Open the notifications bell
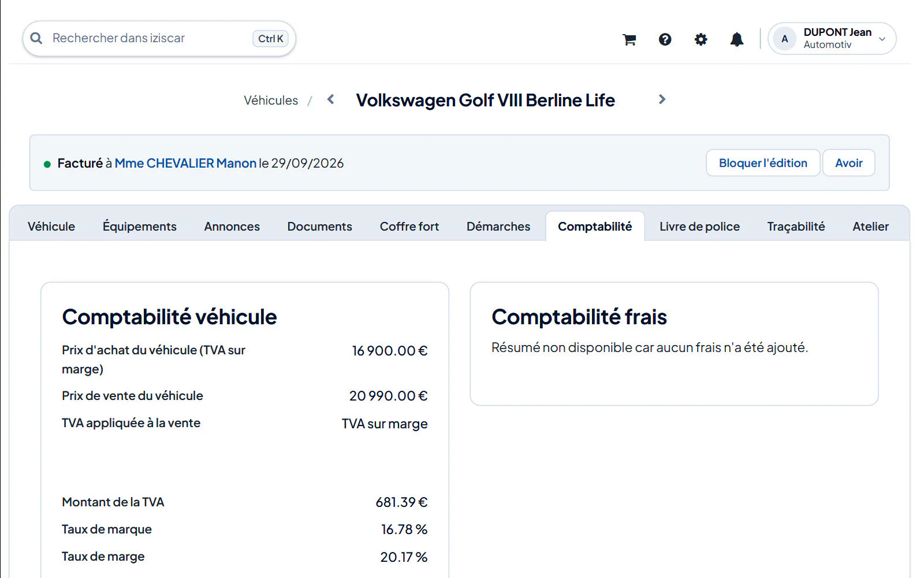This screenshot has width=924, height=578. 737,39
